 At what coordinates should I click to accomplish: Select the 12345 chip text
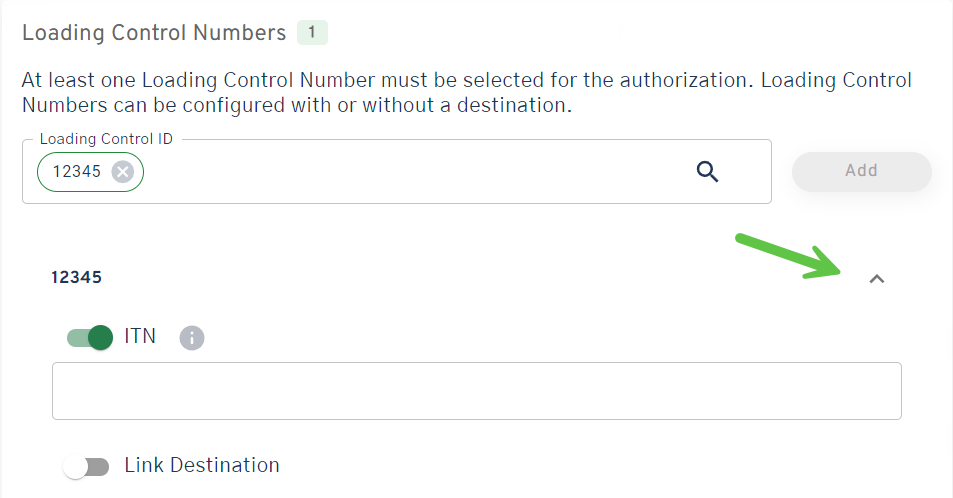77,172
